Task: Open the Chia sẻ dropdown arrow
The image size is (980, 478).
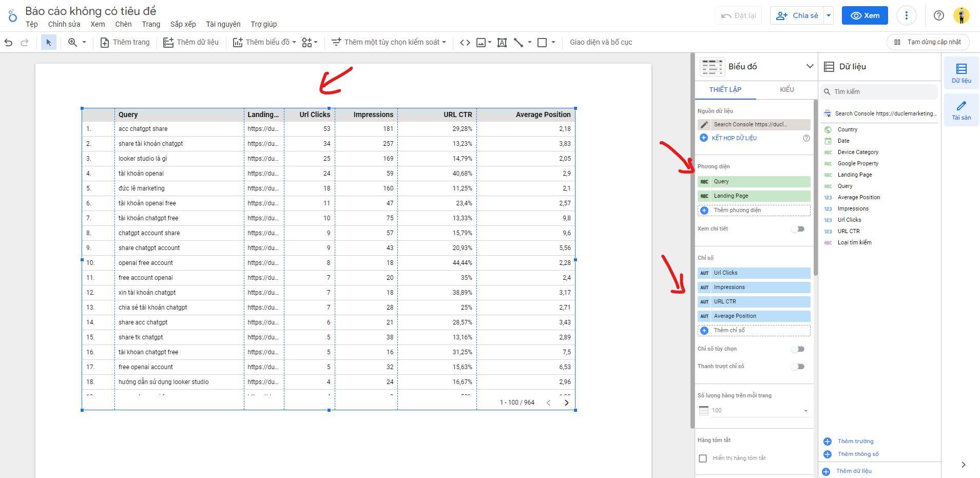Action: click(x=828, y=15)
